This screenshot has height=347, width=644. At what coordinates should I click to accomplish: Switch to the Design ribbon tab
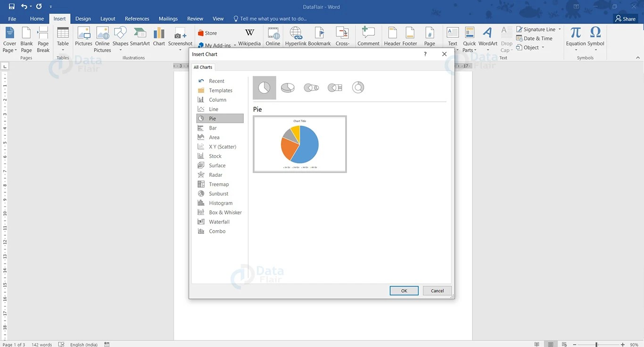tap(83, 19)
